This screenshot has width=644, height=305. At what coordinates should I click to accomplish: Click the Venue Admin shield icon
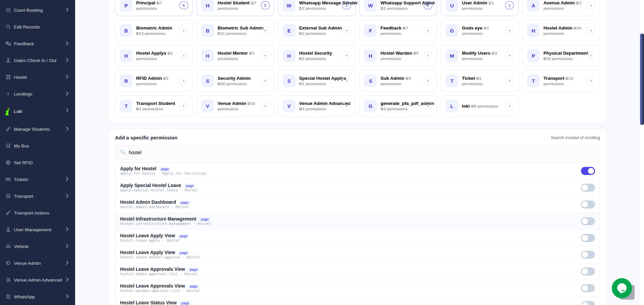click(8, 263)
